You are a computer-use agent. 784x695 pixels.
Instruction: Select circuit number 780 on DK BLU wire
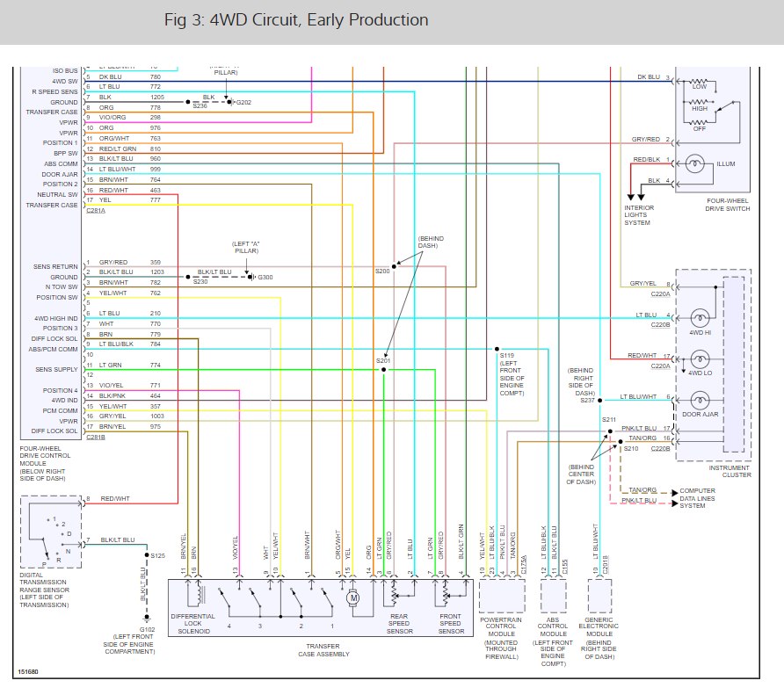click(155, 77)
